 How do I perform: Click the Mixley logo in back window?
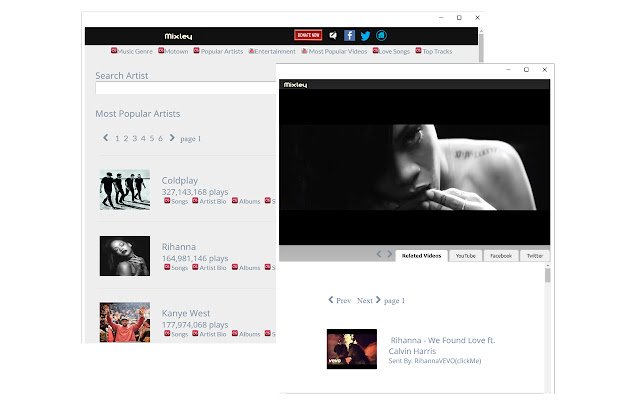[x=178, y=36]
